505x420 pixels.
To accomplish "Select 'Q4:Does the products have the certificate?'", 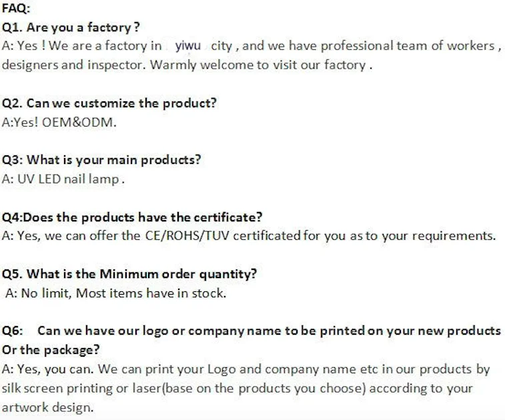I will coord(132,217).
